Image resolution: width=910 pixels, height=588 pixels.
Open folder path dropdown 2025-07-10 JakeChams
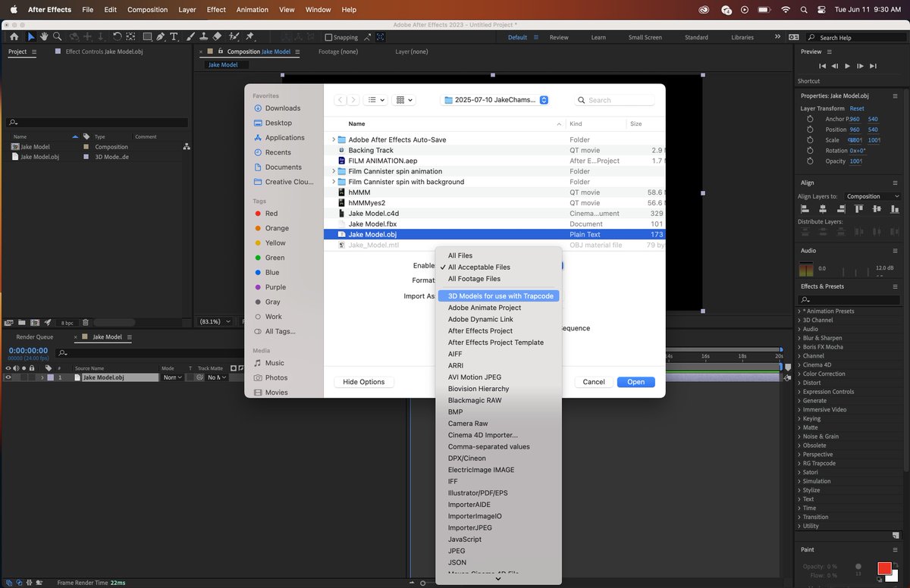click(496, 100)
